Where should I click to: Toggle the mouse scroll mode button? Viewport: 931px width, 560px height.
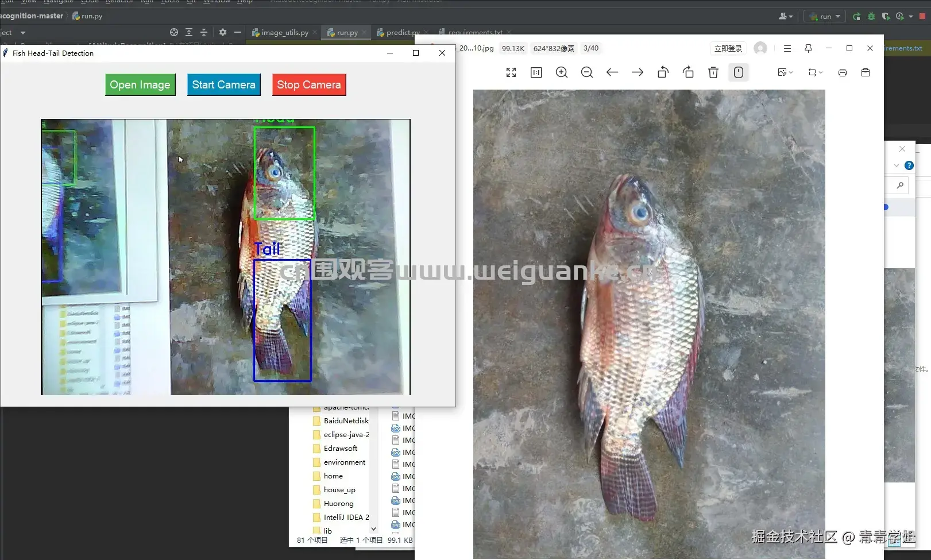739,72
